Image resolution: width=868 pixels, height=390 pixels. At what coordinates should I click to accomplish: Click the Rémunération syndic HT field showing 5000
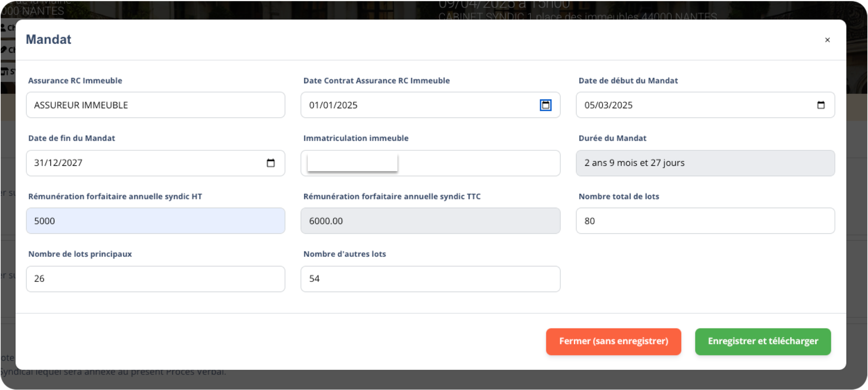tap(155, 221)
